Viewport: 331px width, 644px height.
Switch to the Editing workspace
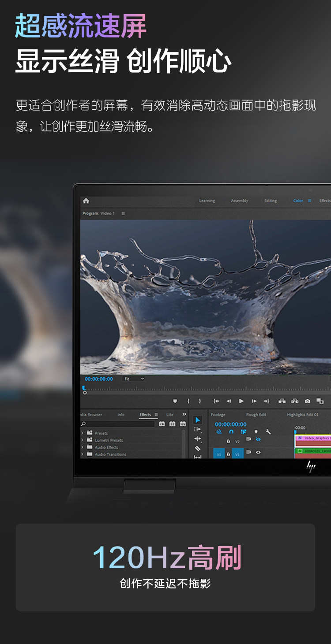[271, 201]
